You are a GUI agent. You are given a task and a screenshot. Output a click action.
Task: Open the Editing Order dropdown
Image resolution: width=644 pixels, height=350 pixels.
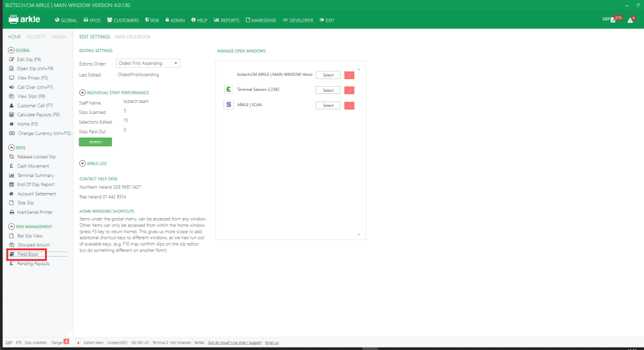pos(148,63)
